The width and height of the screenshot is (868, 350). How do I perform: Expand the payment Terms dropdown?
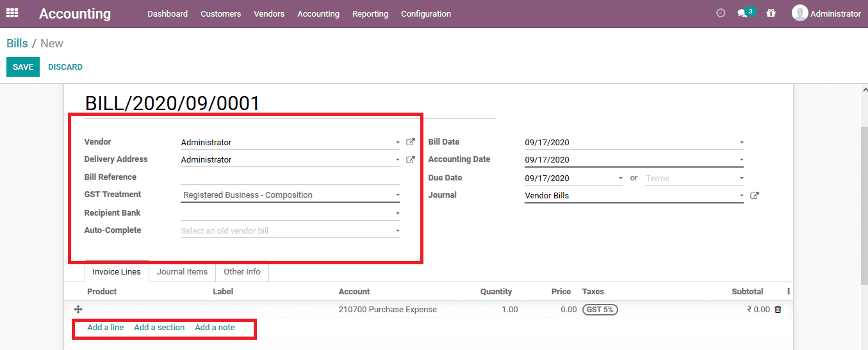pyautogui.click(x=741, y=179)
